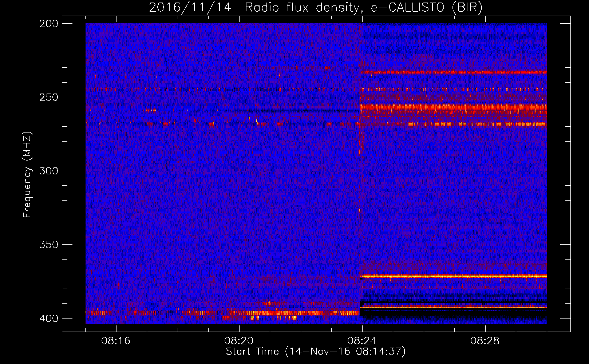Image resolution: width=589 pixels, height=364 pixels.
Task: Click the 400 frequency tick label
Action: point(48,318)
